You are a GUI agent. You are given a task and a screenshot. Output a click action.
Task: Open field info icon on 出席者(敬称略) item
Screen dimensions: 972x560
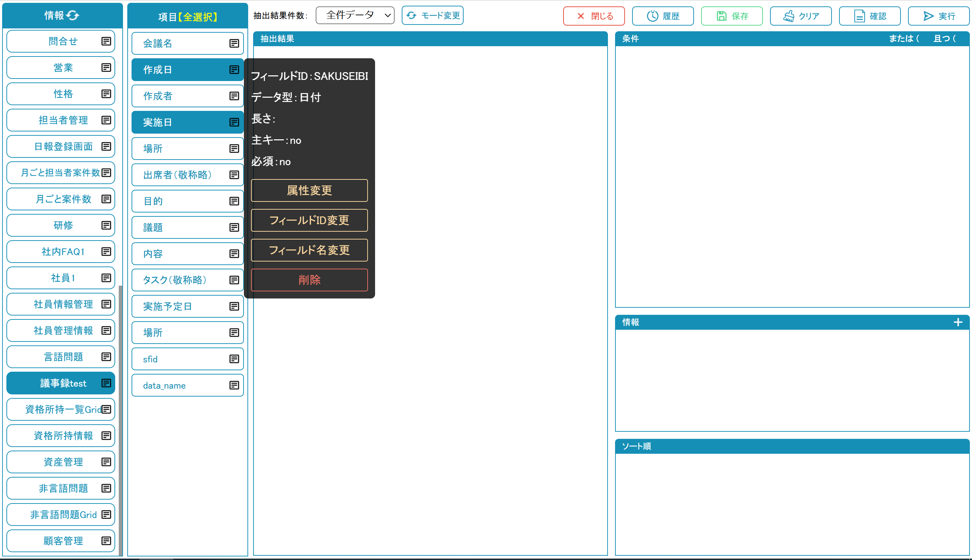tap(234, 175)
